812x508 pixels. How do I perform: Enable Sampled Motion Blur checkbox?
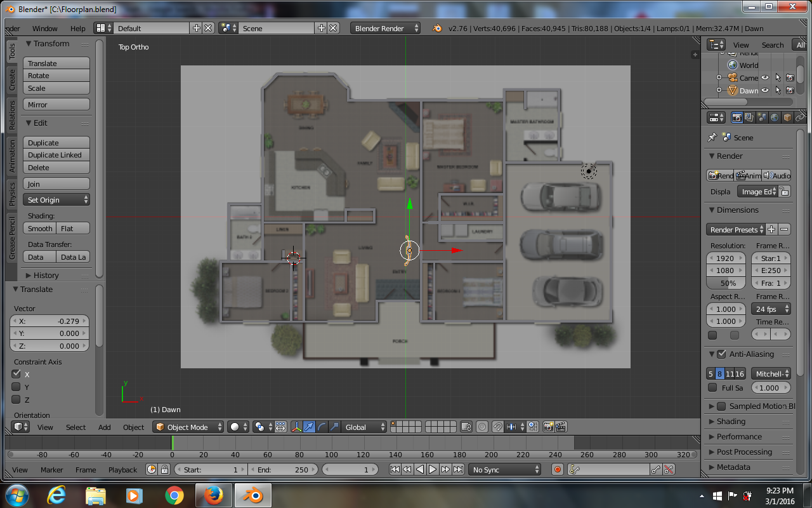click(x=721, y=406)
